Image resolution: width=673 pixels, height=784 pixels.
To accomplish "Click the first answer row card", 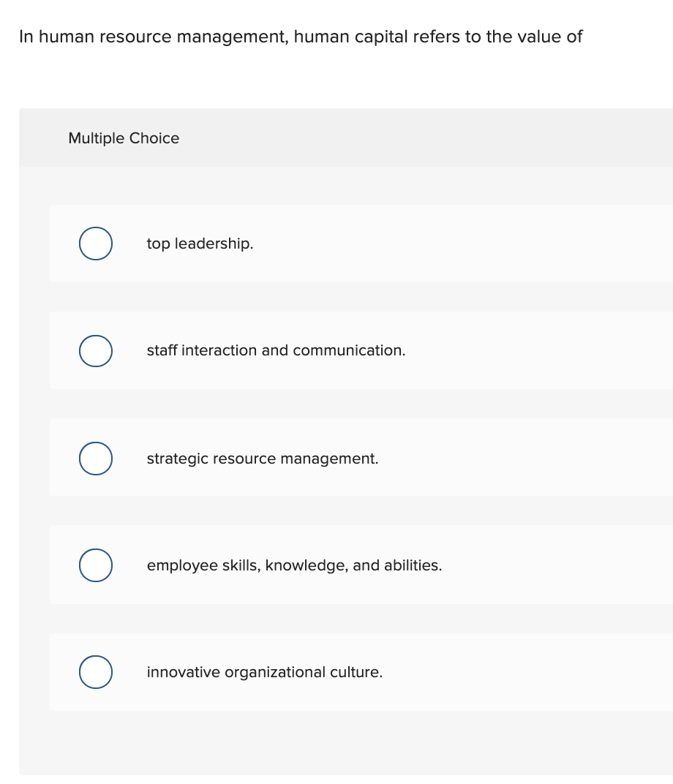I will (x=358, y=244).
